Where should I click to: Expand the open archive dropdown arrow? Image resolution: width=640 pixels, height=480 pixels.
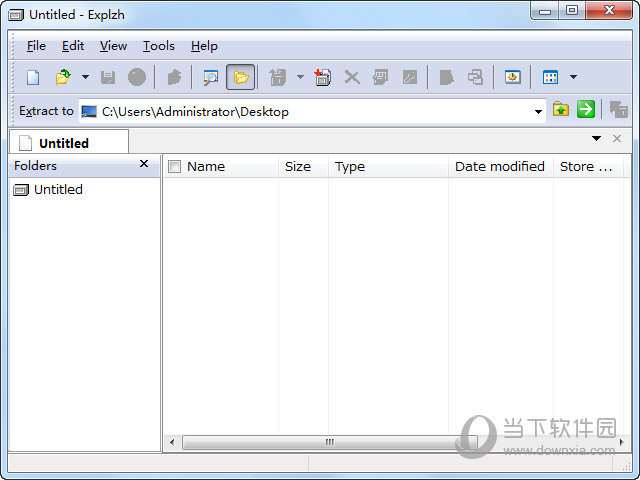coord(85,77)
